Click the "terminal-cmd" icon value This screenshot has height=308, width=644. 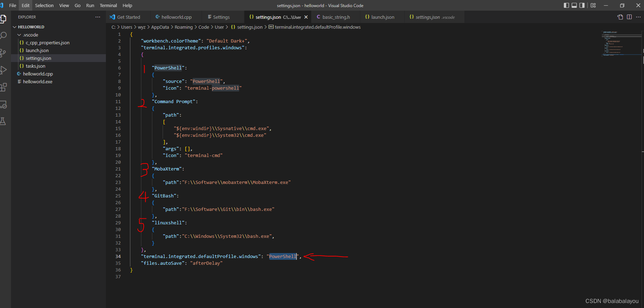[203, 155]
